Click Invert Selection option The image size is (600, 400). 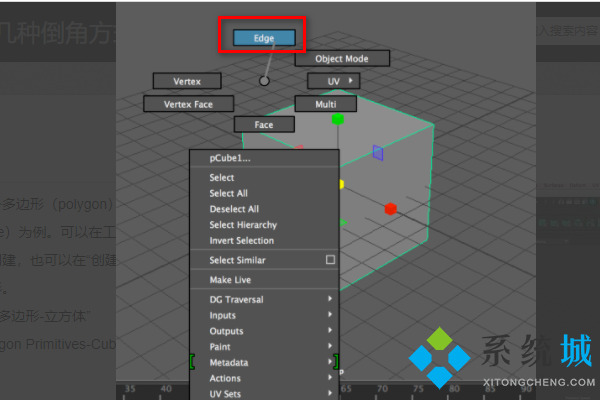pos(241,241)
